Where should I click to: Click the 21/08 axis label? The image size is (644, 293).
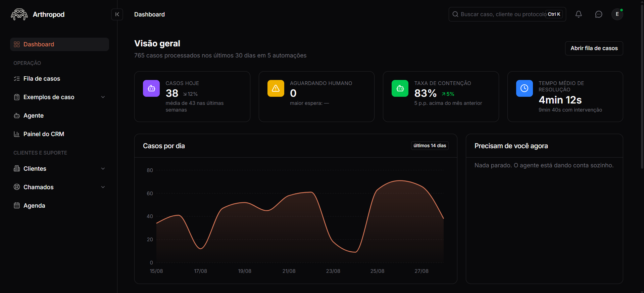[289, 271]
